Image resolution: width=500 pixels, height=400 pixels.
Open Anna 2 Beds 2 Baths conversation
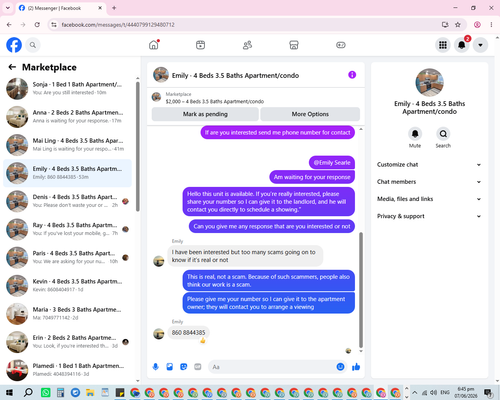tap(67, 117)
